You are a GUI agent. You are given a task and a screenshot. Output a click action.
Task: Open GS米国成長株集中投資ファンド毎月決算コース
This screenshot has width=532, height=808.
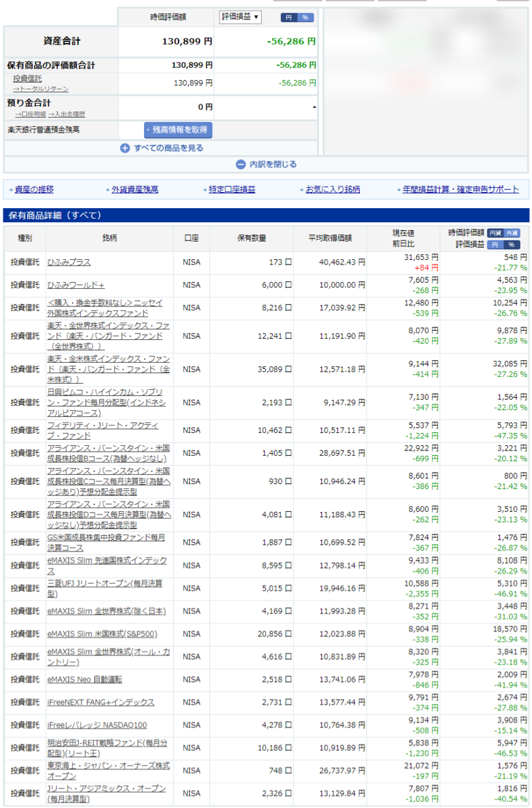click(106, 543)
